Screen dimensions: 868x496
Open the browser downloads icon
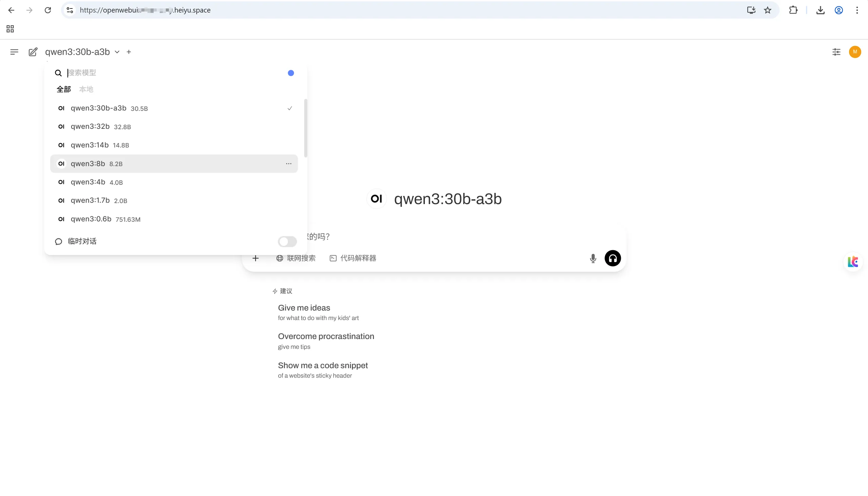coord(820,10)
